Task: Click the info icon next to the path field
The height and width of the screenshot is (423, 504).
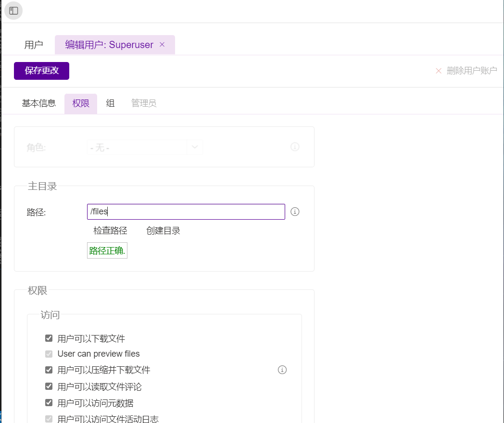Action: [x=295, y=211]
